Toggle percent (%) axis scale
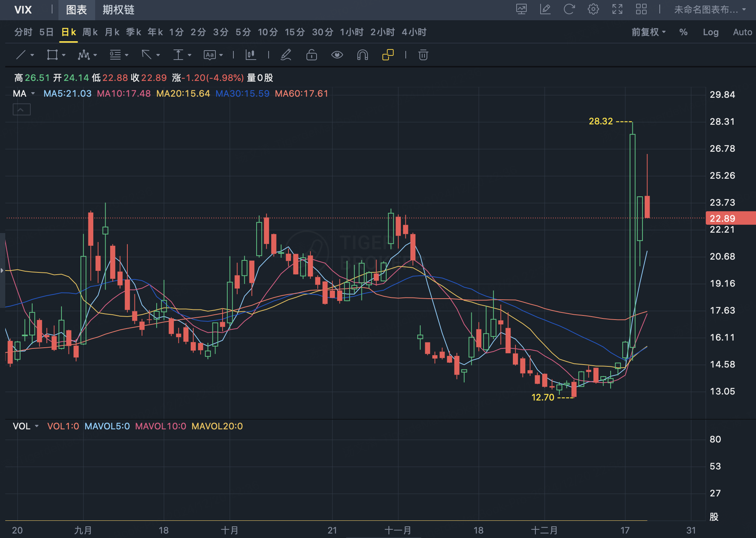Image resolution: width=756 pixels, height=538 pixels. tap(683, 32)
